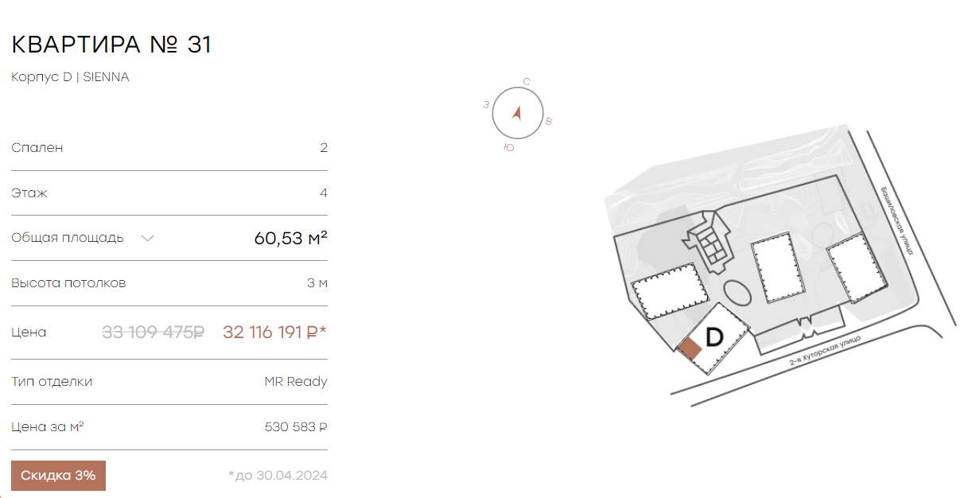Screen dimensions: 980x498
Task: Click the 2-я Хуторская улица street label
Action: coord(826,351)
